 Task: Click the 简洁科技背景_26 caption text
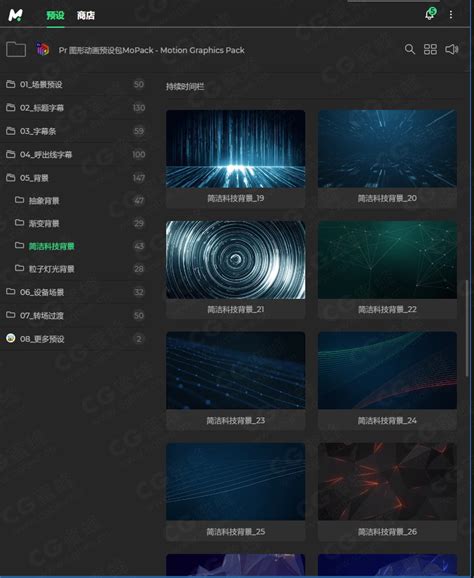click(387, 532)
